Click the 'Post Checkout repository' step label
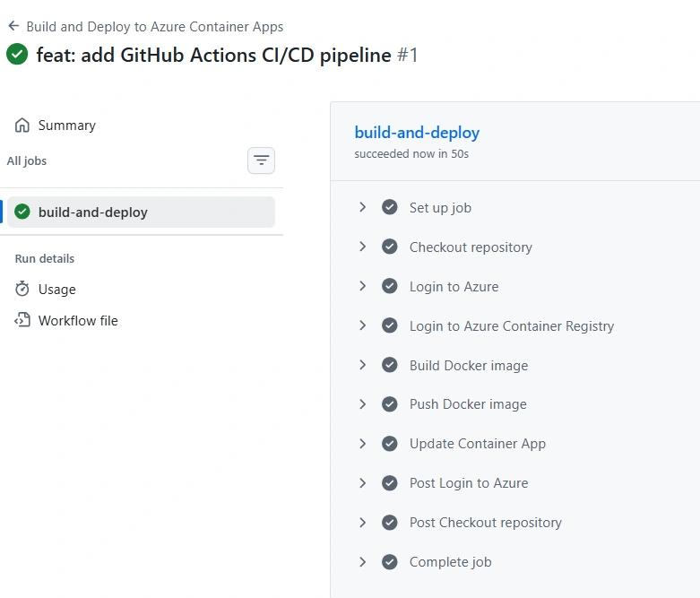This screenshot has height=598, width=700. point(486,523)
